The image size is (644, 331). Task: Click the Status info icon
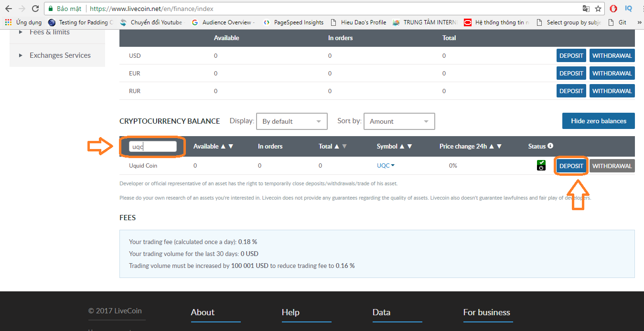[550, 146]
